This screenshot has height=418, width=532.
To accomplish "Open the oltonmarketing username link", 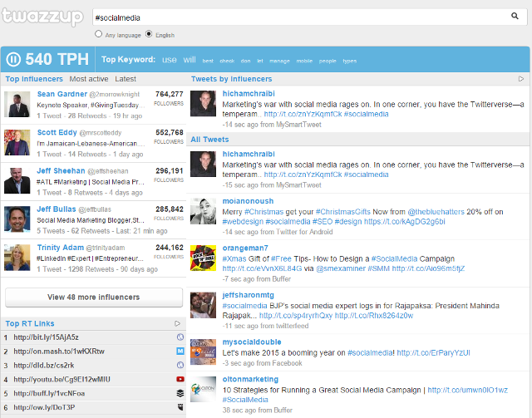I will pos(250,379).
